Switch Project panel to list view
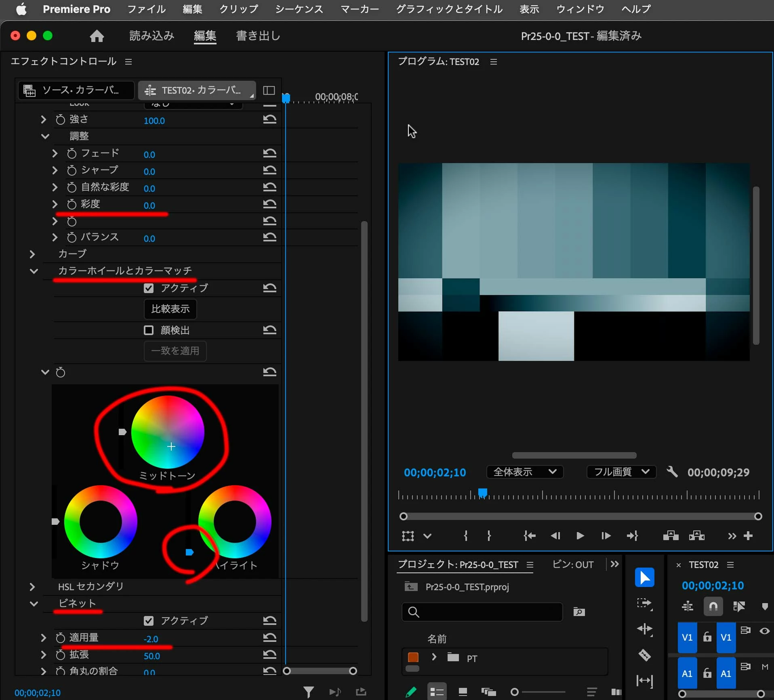 (x=437, y=692)
